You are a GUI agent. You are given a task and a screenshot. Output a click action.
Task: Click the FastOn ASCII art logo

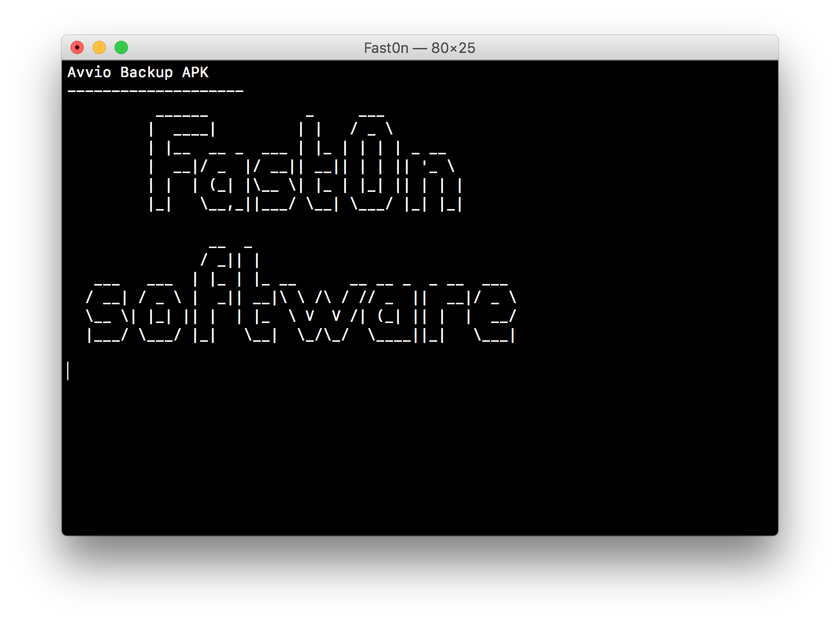point(306,163)
